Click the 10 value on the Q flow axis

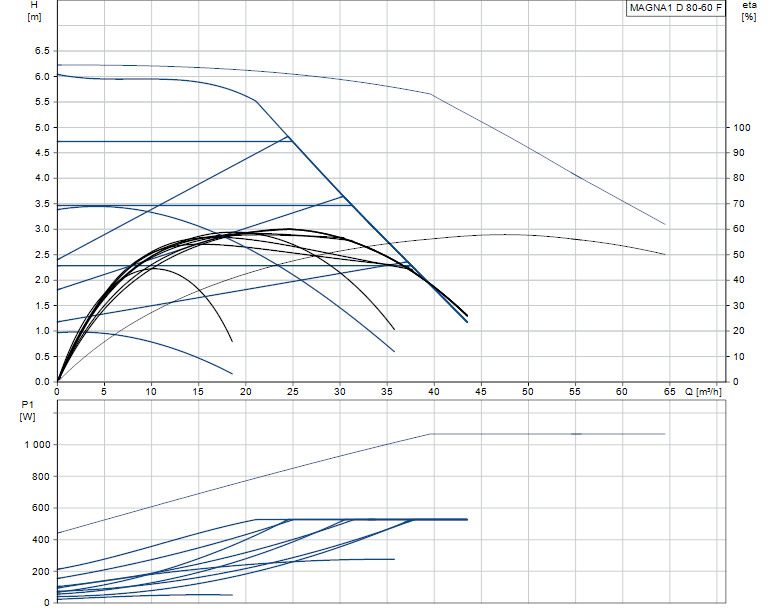pos(151,392)
